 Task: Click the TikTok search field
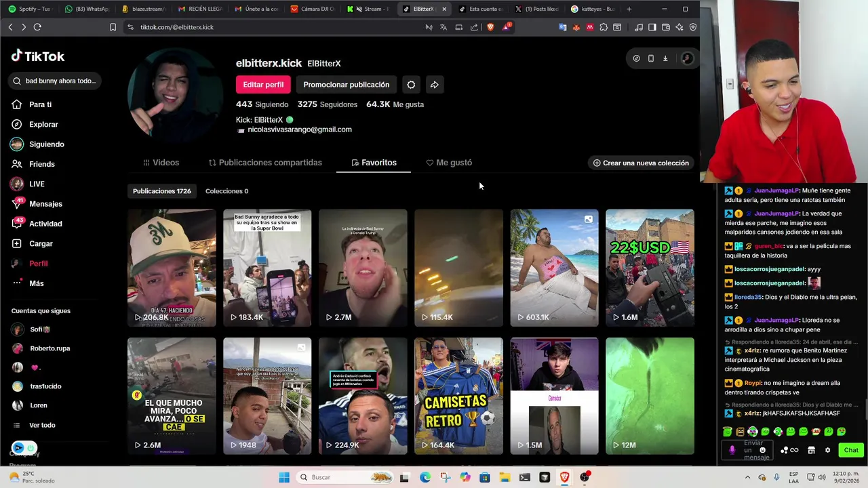point(56,81)
